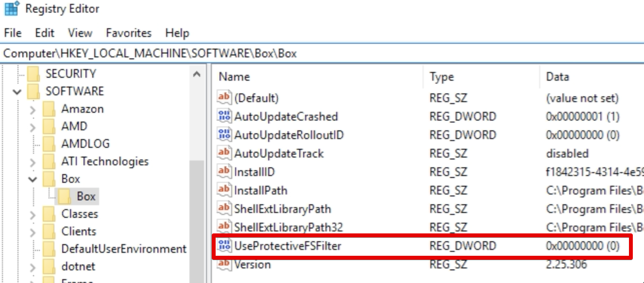
Task: Click inside the registry path address bar
Action: pos(194,53)
